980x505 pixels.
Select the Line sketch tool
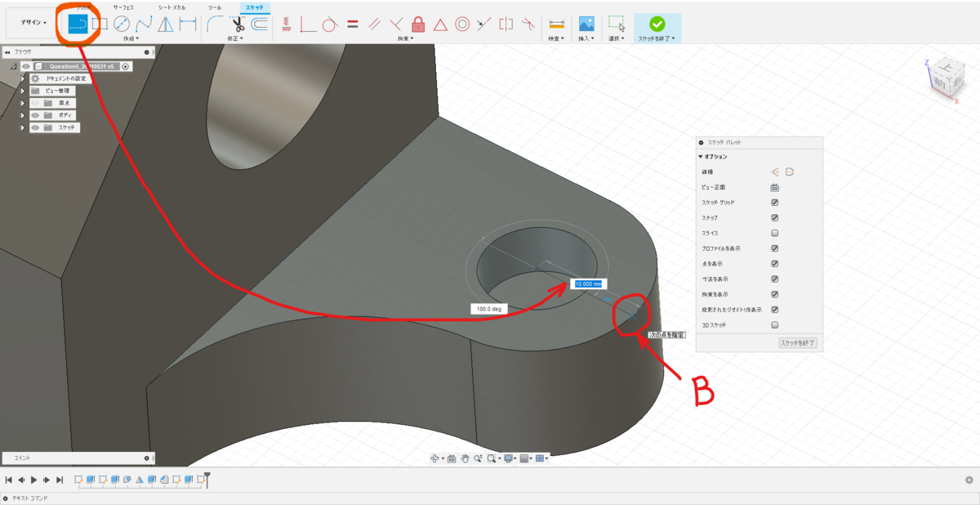tap(78, 25)
